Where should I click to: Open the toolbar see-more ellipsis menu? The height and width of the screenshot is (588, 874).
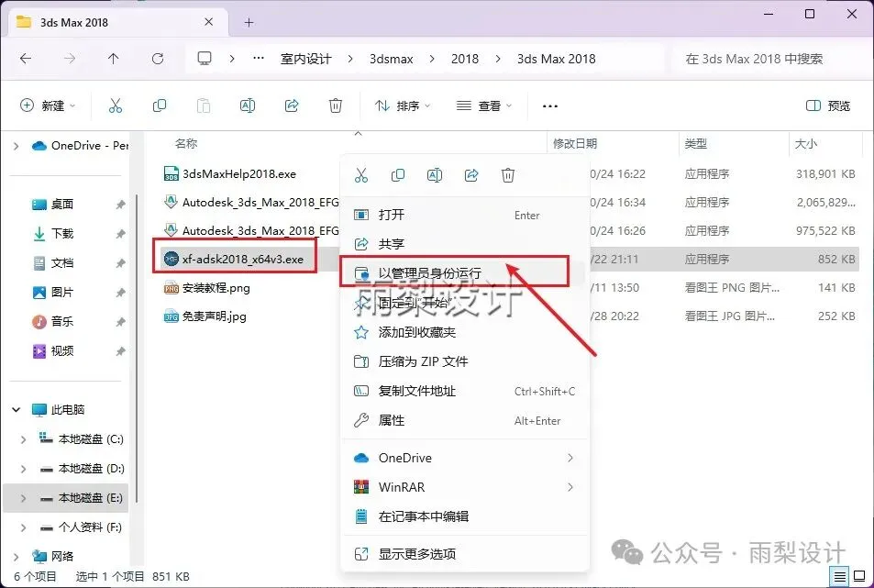tap(550, 105)
